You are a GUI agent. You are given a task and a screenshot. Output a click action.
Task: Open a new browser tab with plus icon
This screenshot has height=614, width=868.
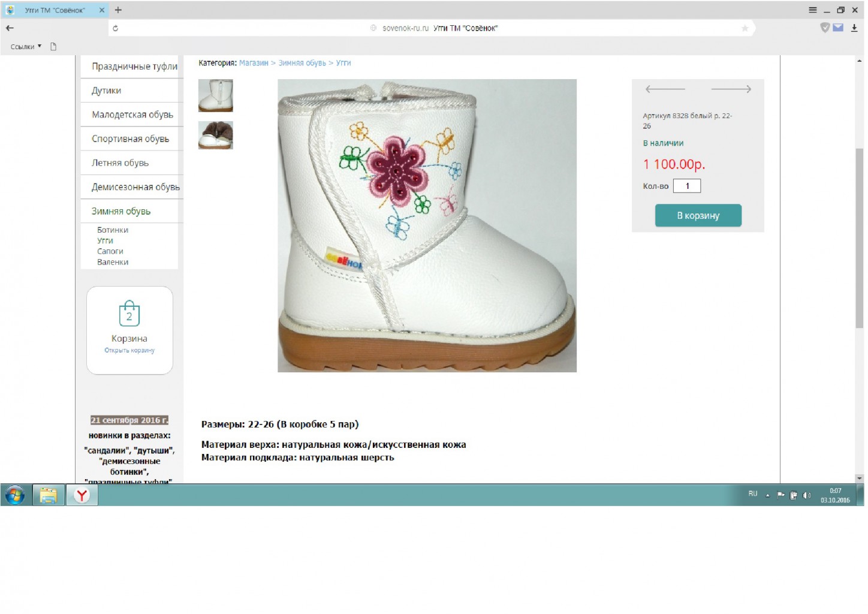tap(118, 10)
